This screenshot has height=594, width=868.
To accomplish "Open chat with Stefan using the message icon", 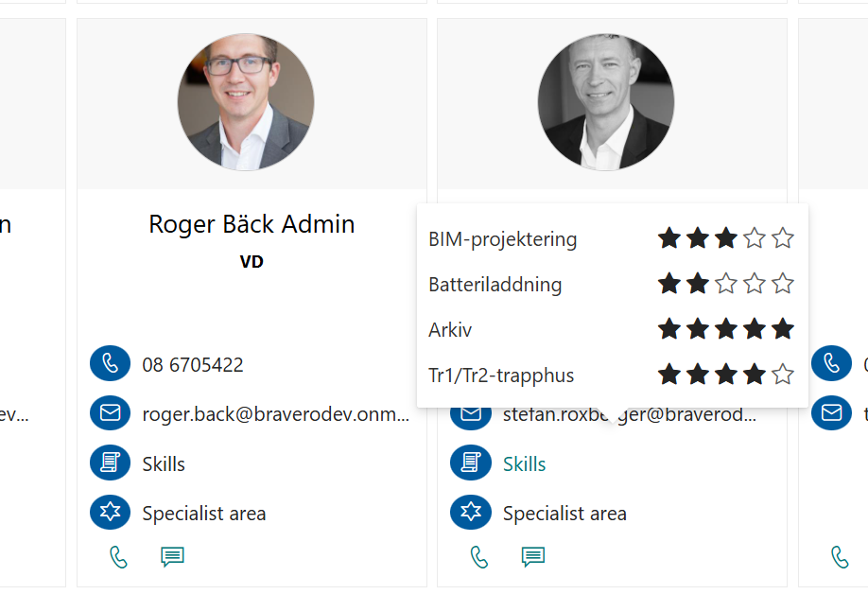I will click(533, 557).
